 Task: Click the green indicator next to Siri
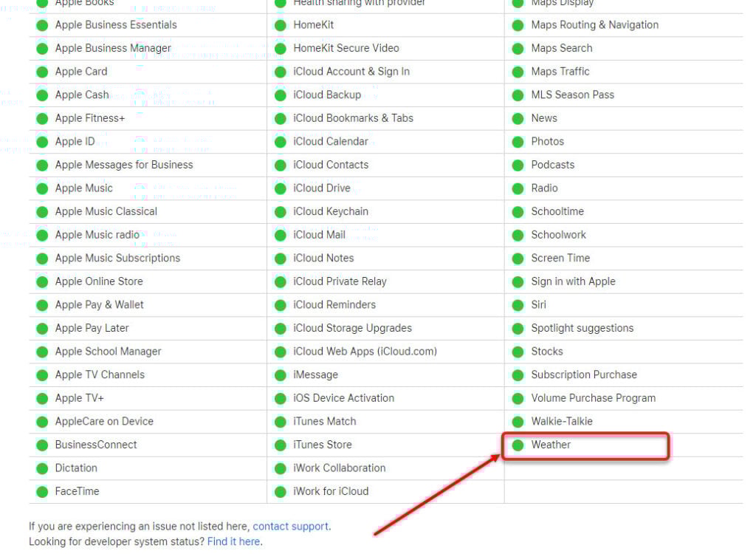pos(519,304)
